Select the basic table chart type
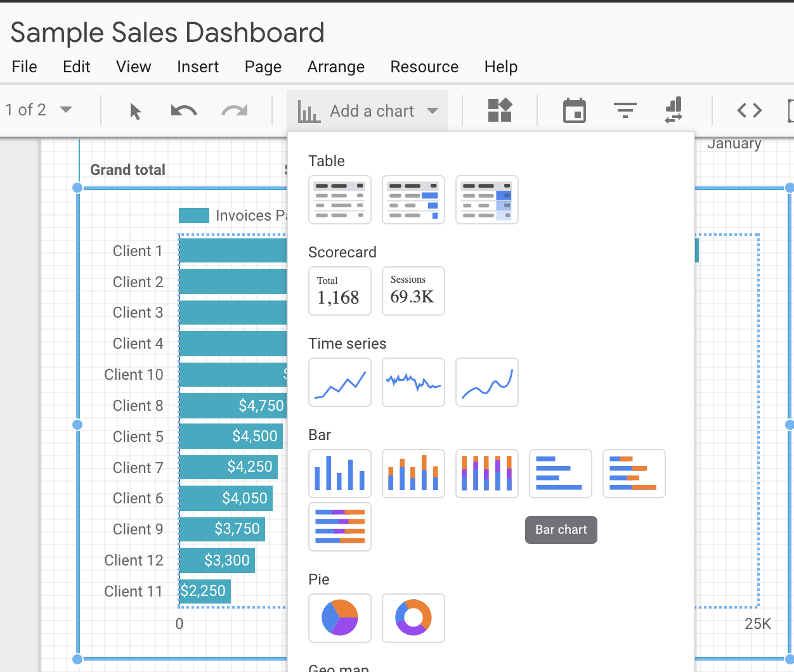Image resolution: width=794 pixels, height=672 pixels. click(x=339, y=200)
